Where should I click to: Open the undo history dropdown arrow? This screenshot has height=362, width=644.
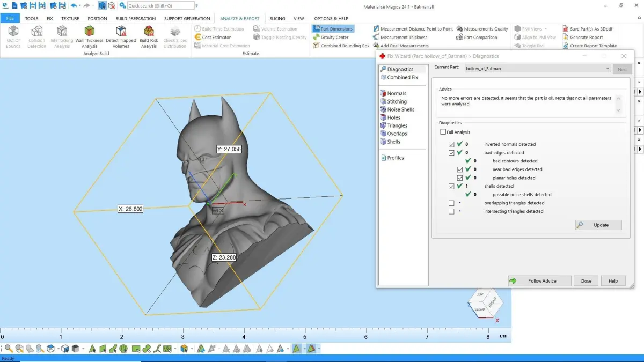[80, 5]
